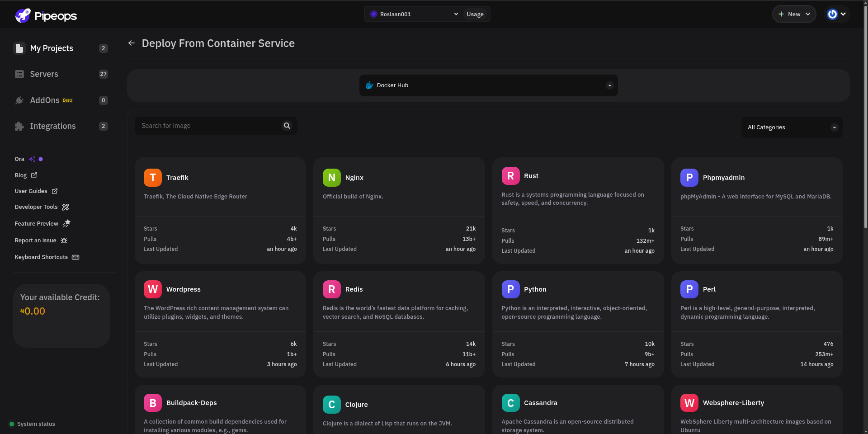Click the Feature Preview wand icon

[66, 223]
